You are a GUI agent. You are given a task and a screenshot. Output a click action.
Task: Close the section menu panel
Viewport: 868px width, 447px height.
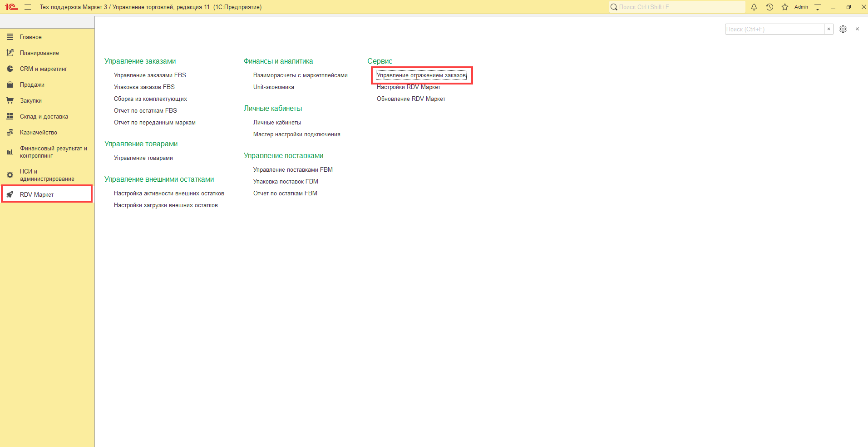pyautogui.click(x=857, y=29)
